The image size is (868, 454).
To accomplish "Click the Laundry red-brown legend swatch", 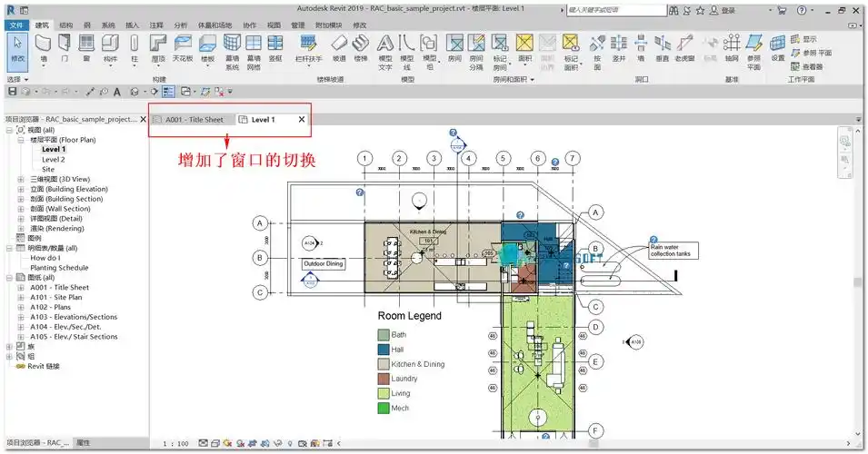I will click(x=384, y=379).
